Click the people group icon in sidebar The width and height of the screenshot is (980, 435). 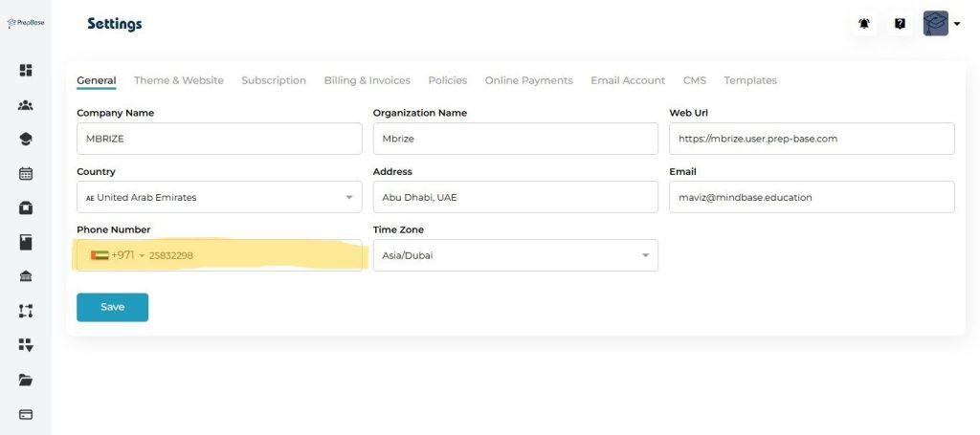click(26, 105)
